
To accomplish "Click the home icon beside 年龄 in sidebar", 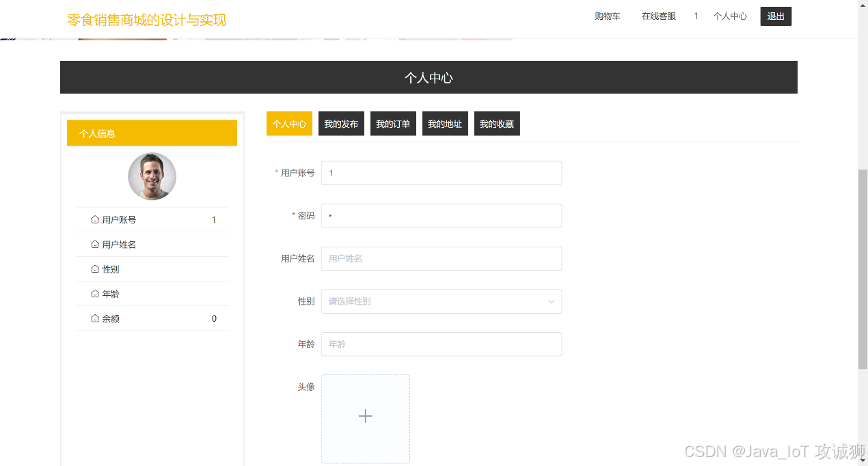I will point(95,293).
